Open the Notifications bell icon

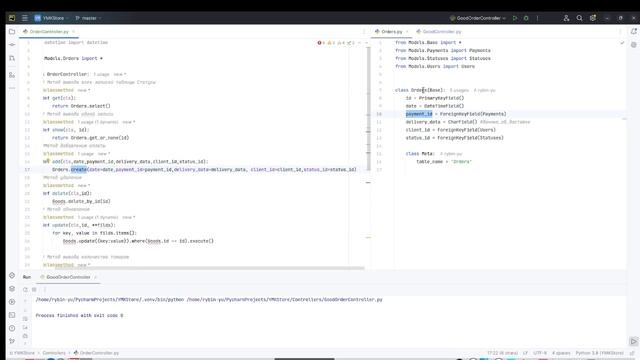click(x=633, y=31)
